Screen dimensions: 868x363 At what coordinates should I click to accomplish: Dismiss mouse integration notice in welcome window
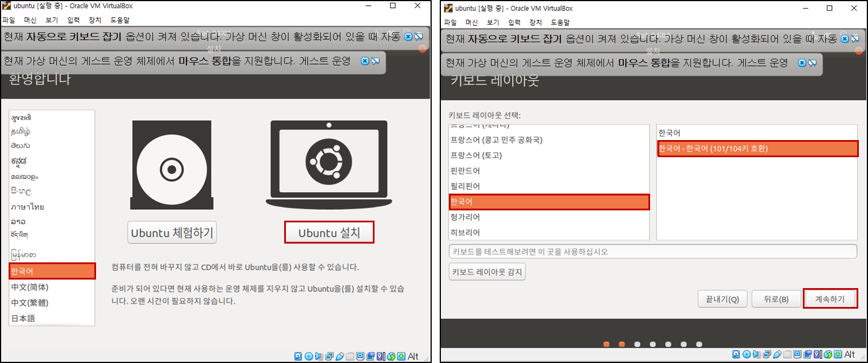pos(365,61)
